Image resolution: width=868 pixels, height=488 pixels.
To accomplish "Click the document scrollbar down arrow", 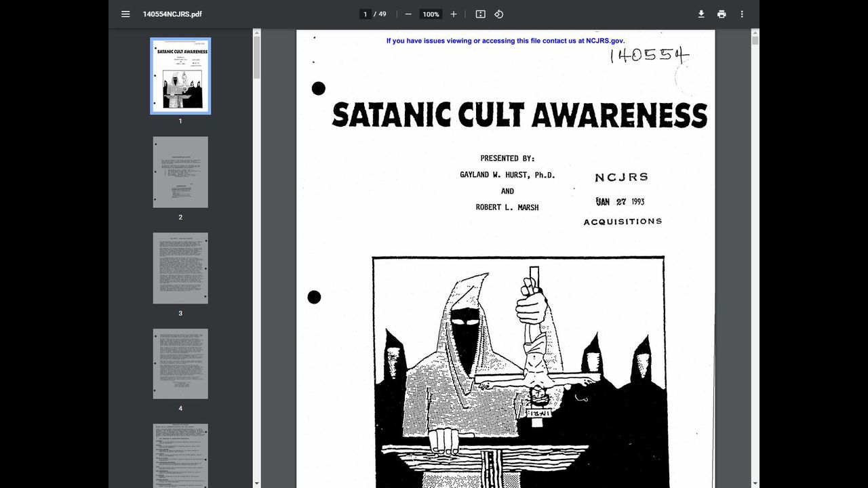I will click(x=755, y=483).
